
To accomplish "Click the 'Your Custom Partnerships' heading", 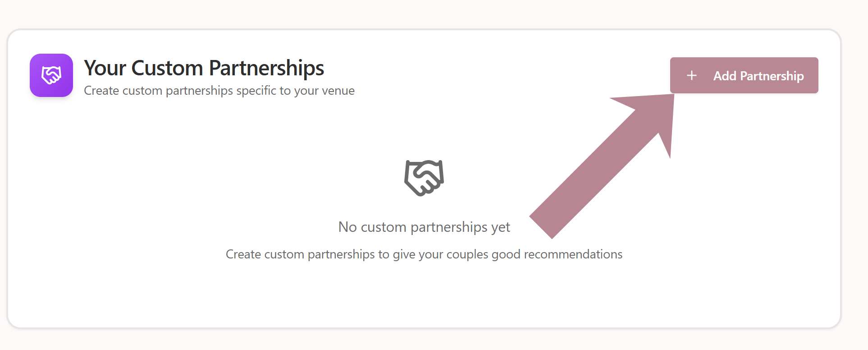I will coord(204,68).
